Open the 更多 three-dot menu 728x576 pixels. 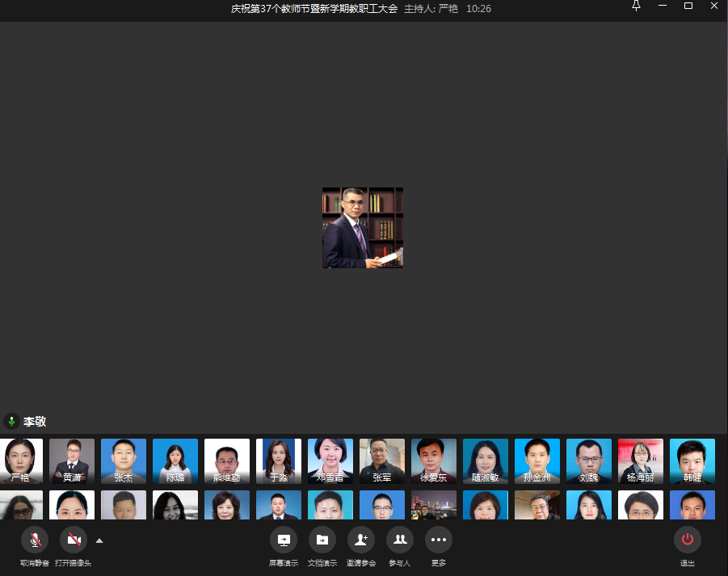coord(439,540)
